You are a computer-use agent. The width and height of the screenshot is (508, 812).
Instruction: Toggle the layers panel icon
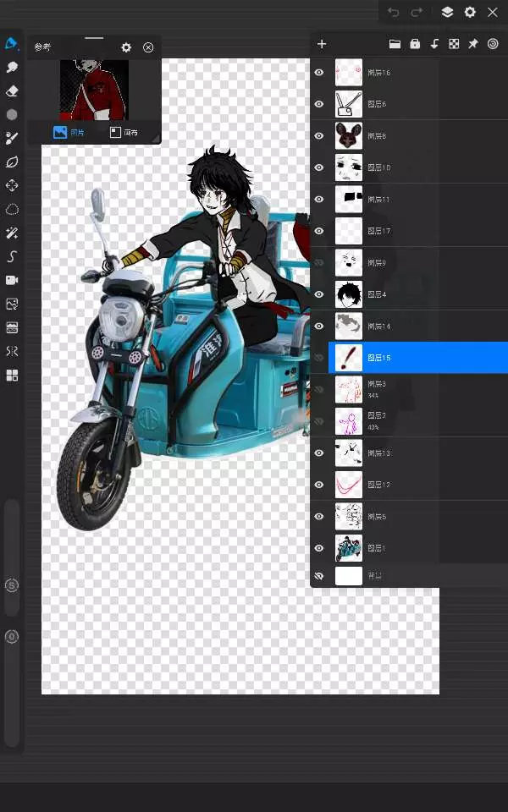coord(447,12)
